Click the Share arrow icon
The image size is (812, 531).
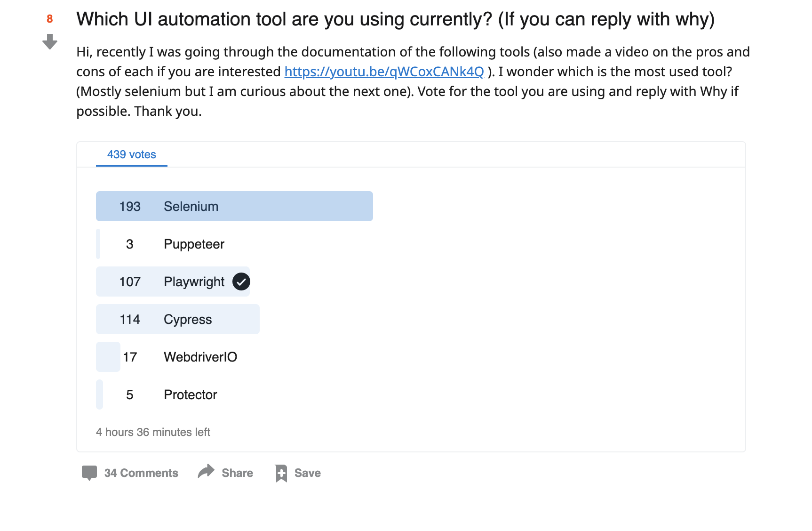point(206,472)
